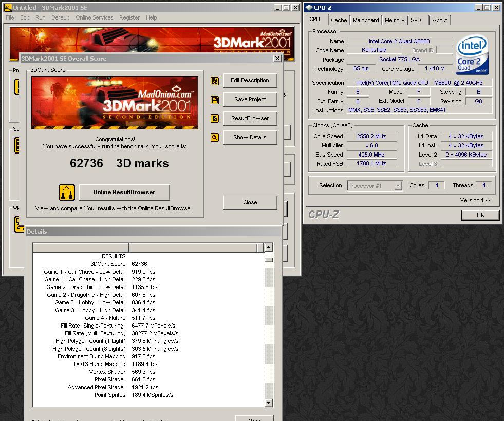Click the Save Project floppy icon
This screenshot has height=421, width=504.
point(215,100)
